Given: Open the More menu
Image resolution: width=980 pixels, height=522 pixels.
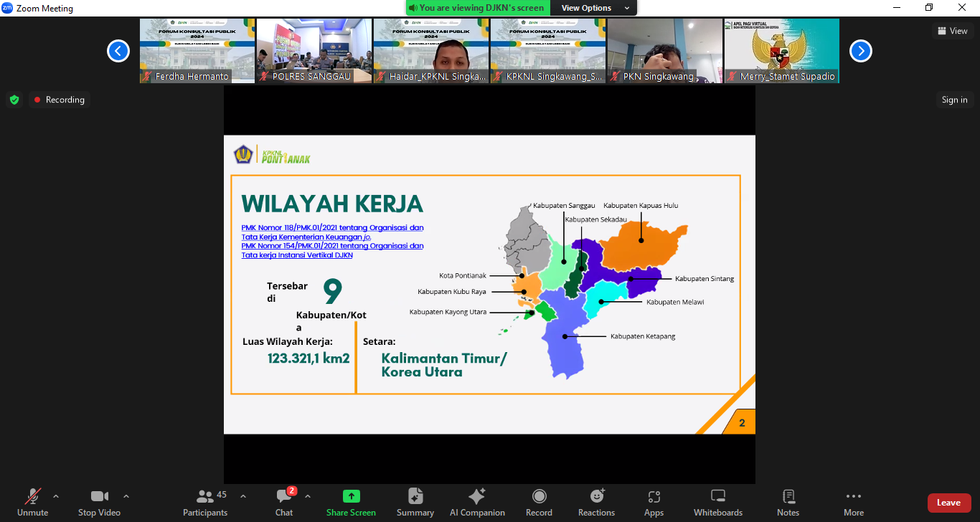Looking at the screenshot, I should point(853,502).
